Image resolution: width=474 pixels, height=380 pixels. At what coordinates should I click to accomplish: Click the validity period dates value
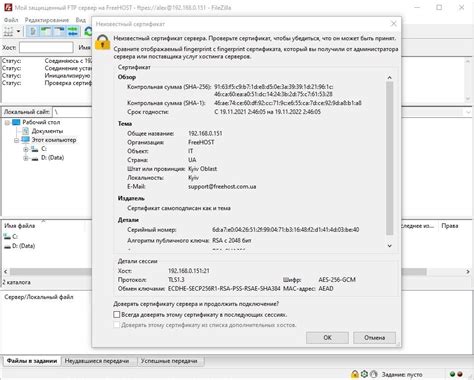[267, 112]
